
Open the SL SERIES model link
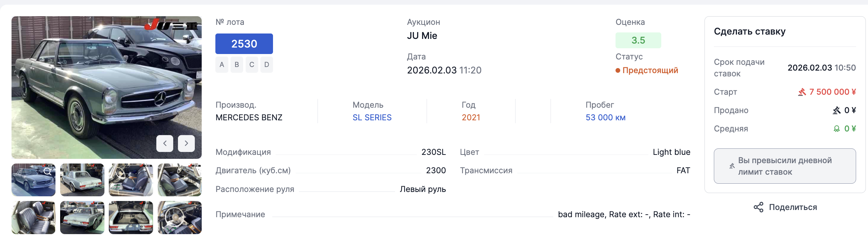pyautogui.click(x=372, y=117)
